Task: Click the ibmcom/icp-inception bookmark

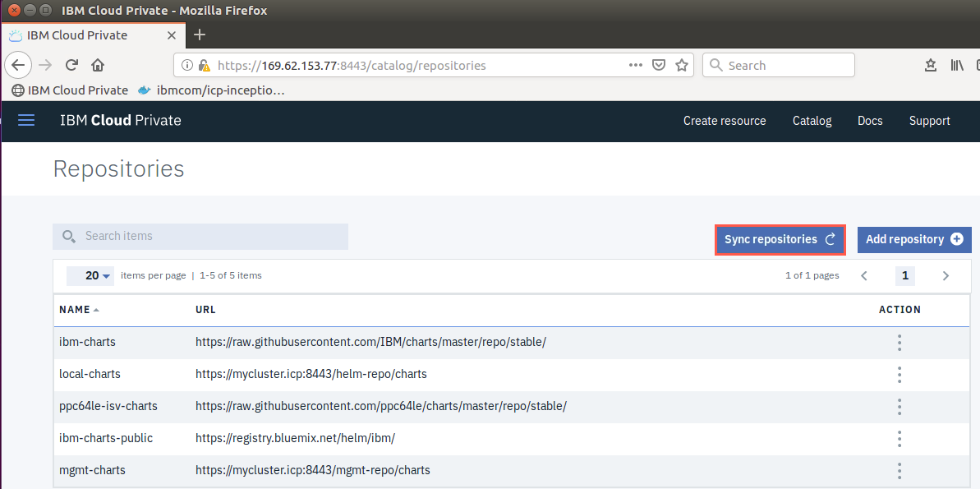Action: click(210, 90)
